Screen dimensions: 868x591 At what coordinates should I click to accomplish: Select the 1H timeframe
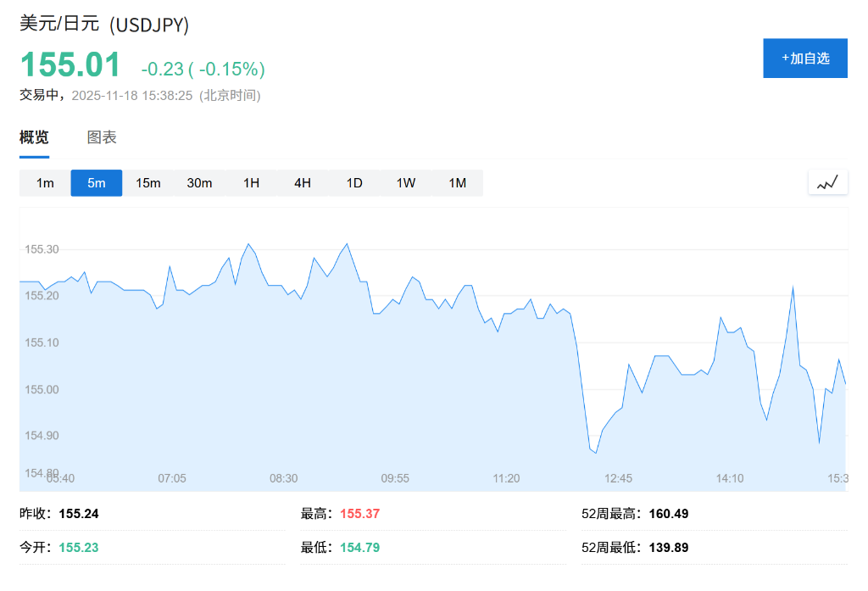[x=251, y=182]
